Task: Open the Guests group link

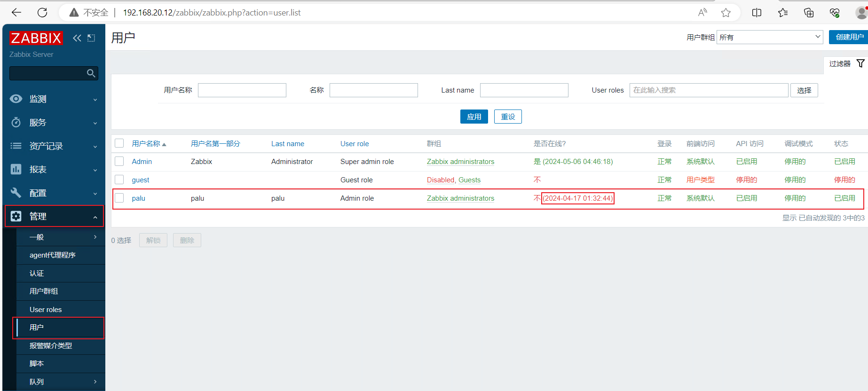Action: coord(469,180)
